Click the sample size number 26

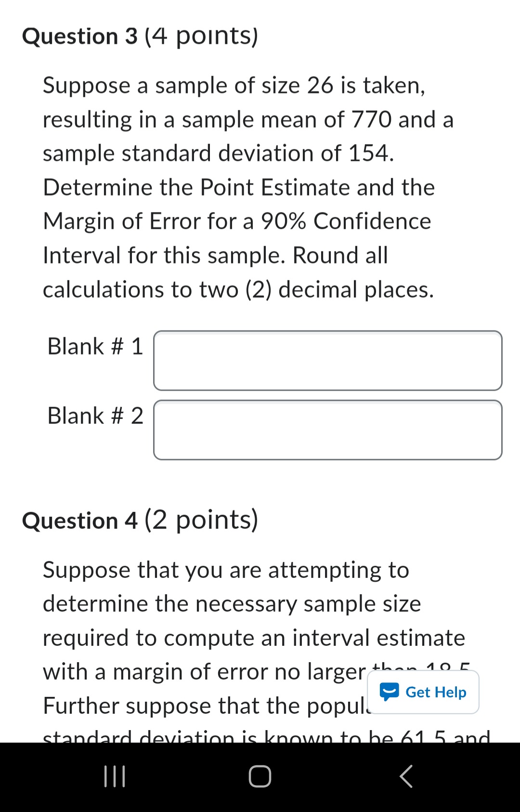(x=320, y=86)
